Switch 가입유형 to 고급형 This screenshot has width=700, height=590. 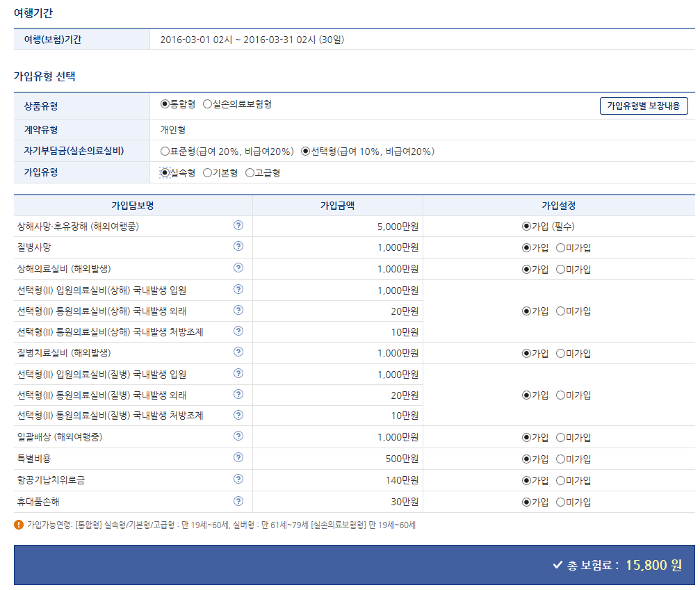[x=250, y=172]
